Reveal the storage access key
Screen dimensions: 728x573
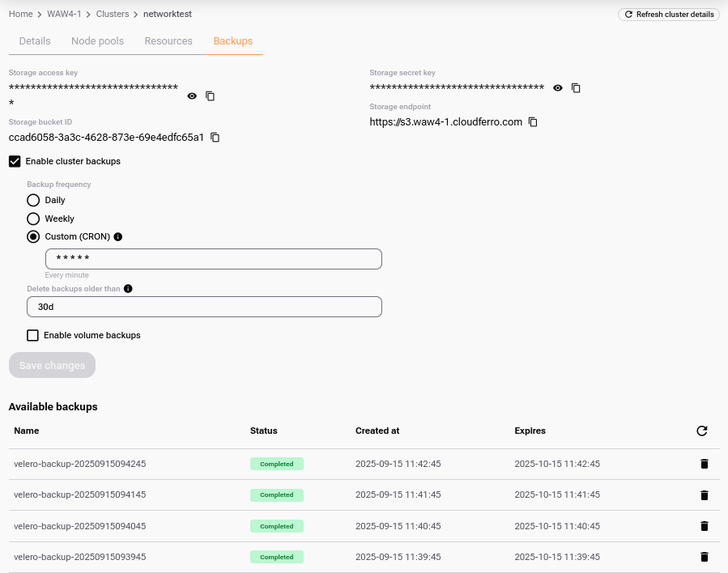tap(192, 95)
